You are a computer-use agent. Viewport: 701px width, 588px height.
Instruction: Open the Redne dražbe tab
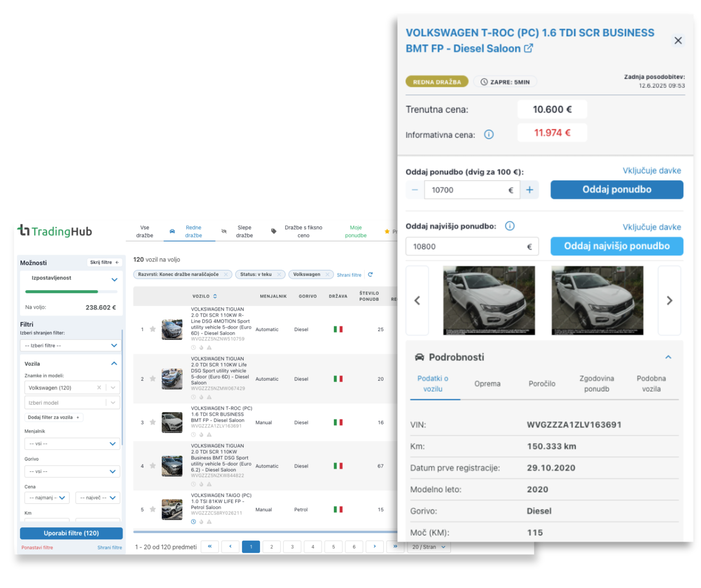click(x=189, y=232)
